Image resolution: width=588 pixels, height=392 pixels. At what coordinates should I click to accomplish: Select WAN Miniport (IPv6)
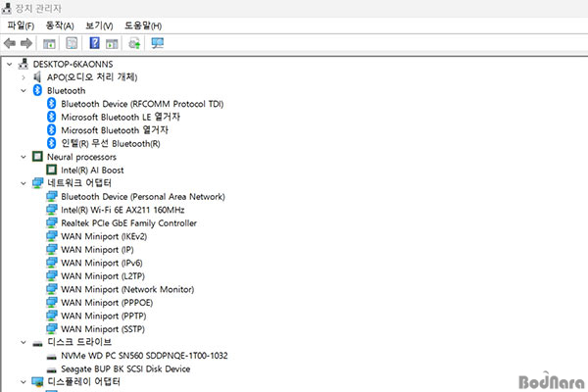(x=102, y=263)
